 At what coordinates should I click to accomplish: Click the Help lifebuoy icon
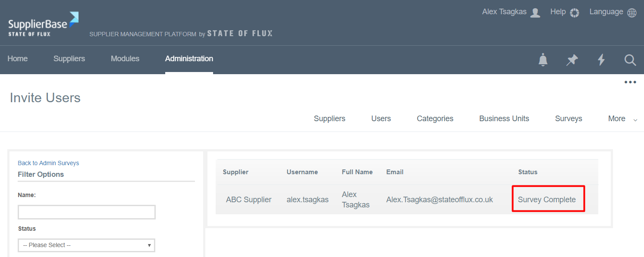click(574, 13)
